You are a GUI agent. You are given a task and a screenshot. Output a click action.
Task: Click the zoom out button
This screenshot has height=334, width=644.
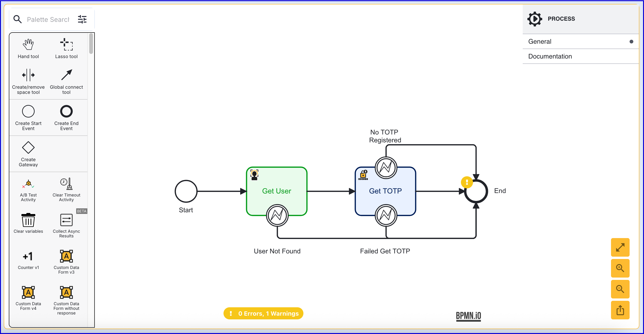[620, 289]
